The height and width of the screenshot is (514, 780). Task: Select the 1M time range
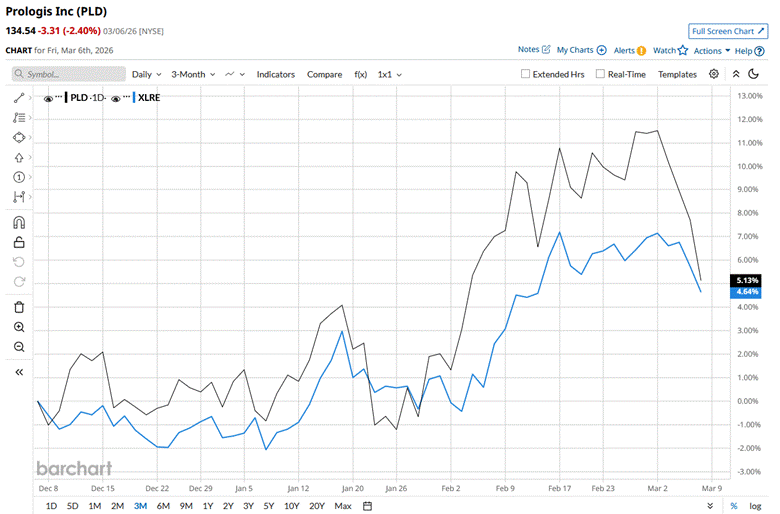[95, 506]
